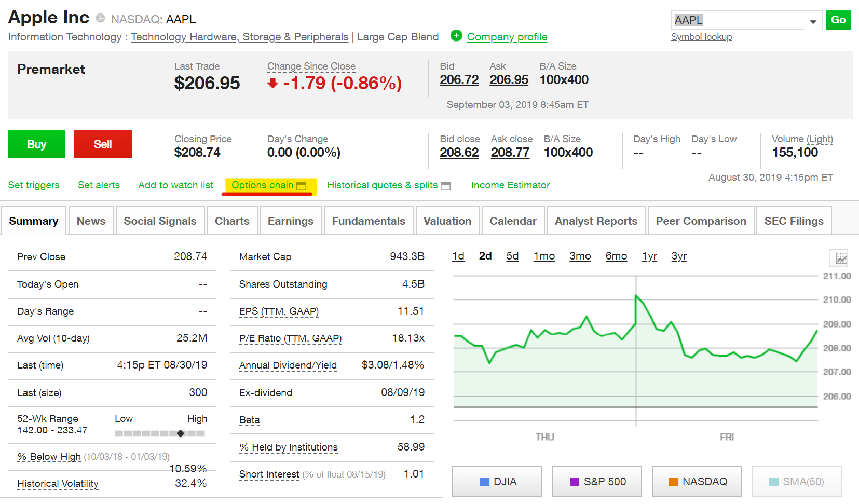
Task: Switch to the Charts tab
Action: [232, 221]
